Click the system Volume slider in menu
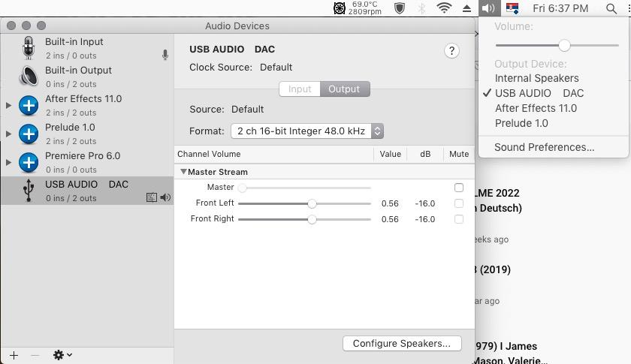Viewport: 631px width, 364px height. point(557,46)
